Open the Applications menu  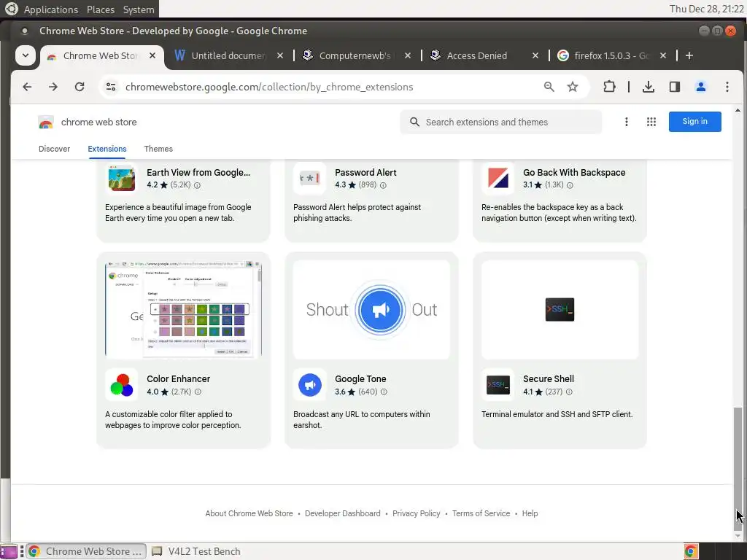51,9
